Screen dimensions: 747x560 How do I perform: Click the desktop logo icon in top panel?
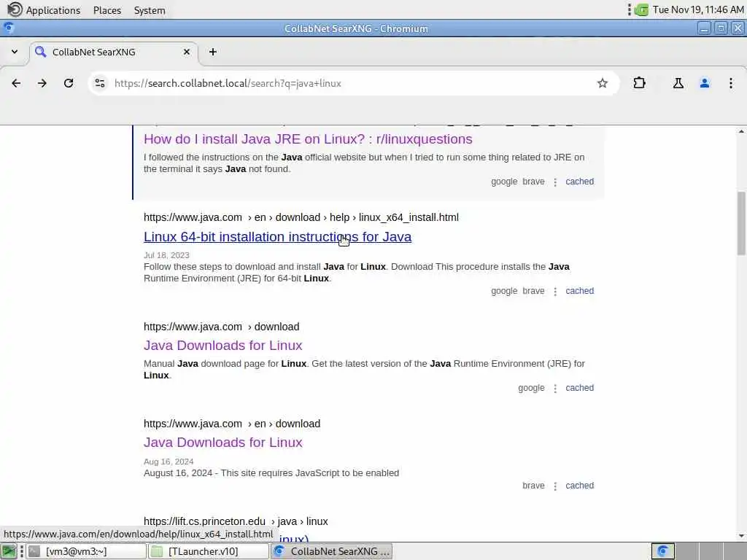[15, 9]
